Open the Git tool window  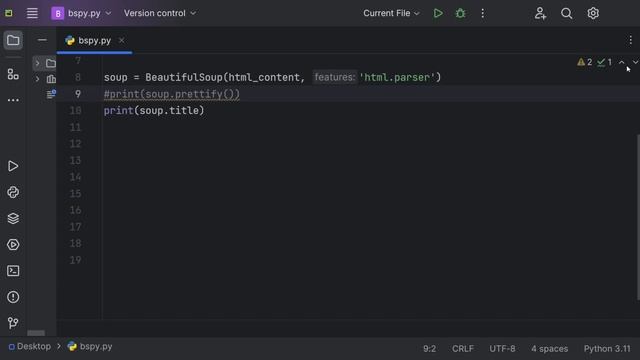point(13,323)
